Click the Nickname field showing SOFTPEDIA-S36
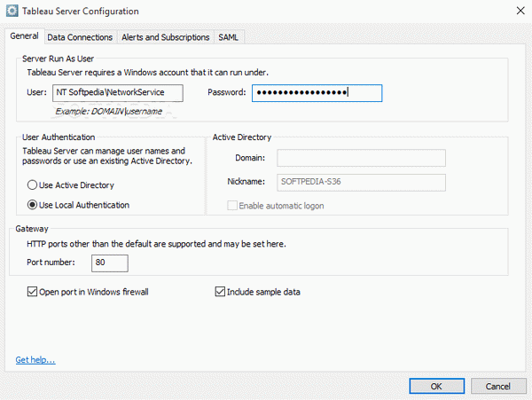The width and height of the screenshot is (532, 400). (x=361, y=182)
